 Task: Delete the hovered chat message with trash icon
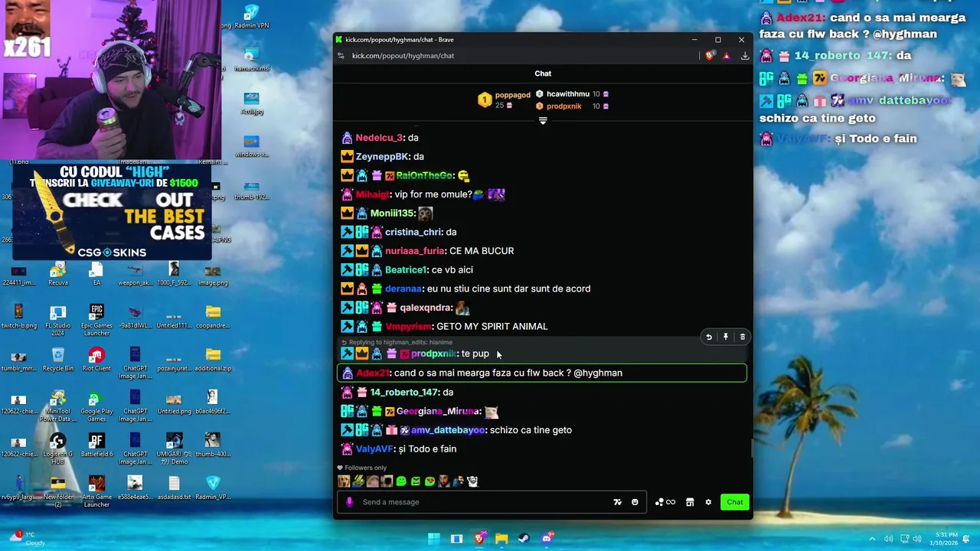pos(742,337)
